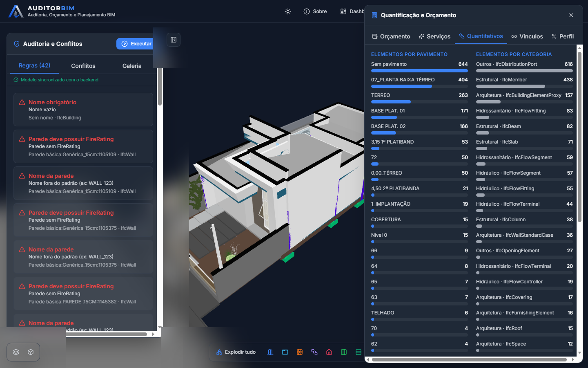Toggle the green columns category icon

coord(344,352)
